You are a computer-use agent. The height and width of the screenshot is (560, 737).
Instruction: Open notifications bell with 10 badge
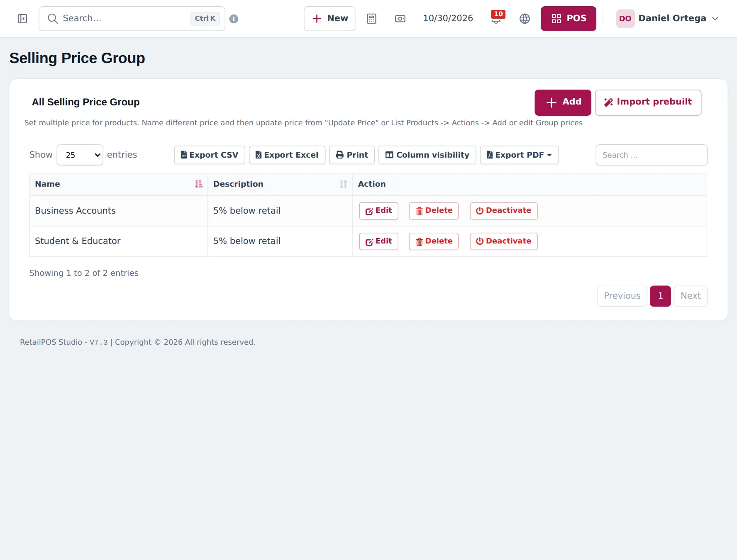click(x=497, y=18)
